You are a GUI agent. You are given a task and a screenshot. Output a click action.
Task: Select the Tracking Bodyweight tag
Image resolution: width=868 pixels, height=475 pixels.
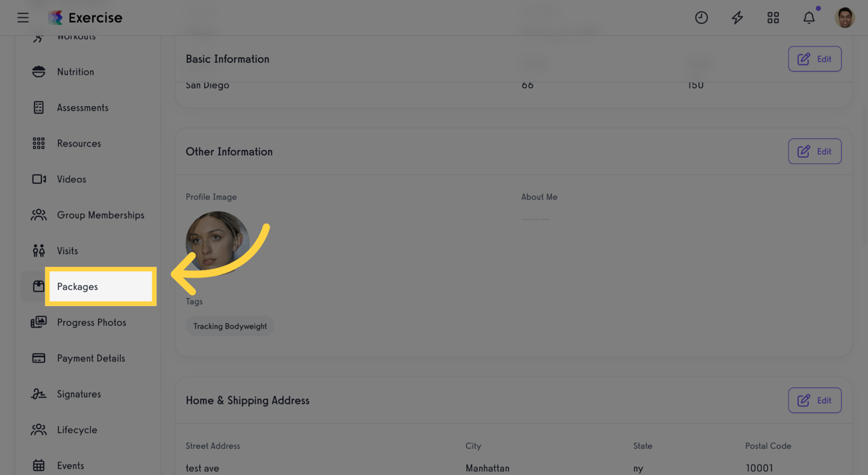point(230,326)
